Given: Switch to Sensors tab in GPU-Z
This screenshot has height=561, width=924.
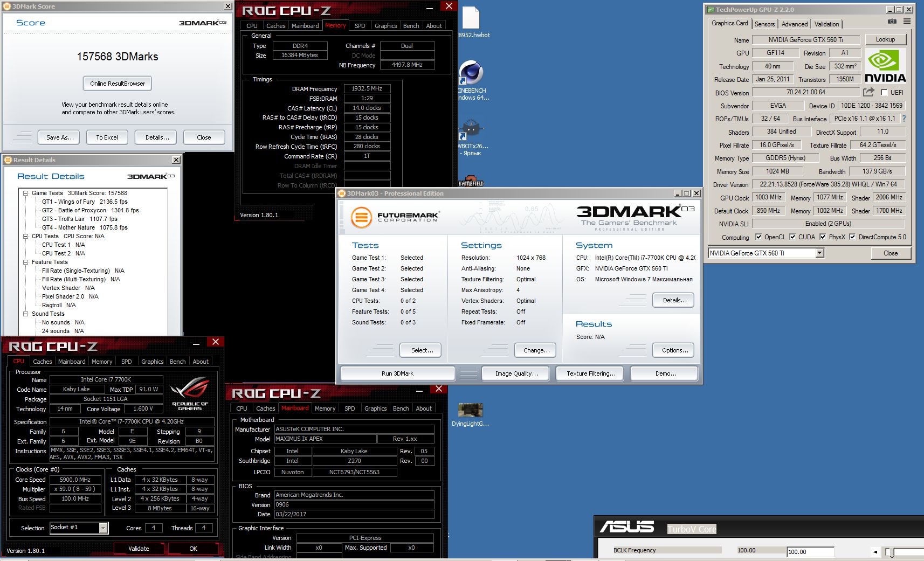Looking at the screenshot, I should 764,24.
